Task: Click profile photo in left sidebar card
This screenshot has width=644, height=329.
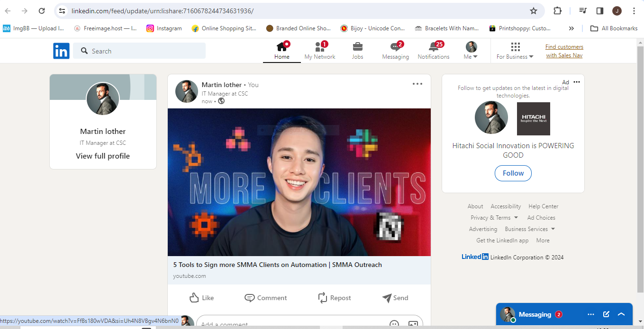Action: coord(103,99)
